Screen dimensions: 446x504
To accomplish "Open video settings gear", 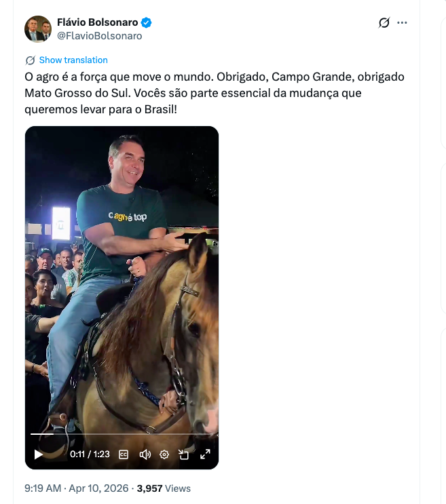I will pyautogui.click(x=164, y=454).
